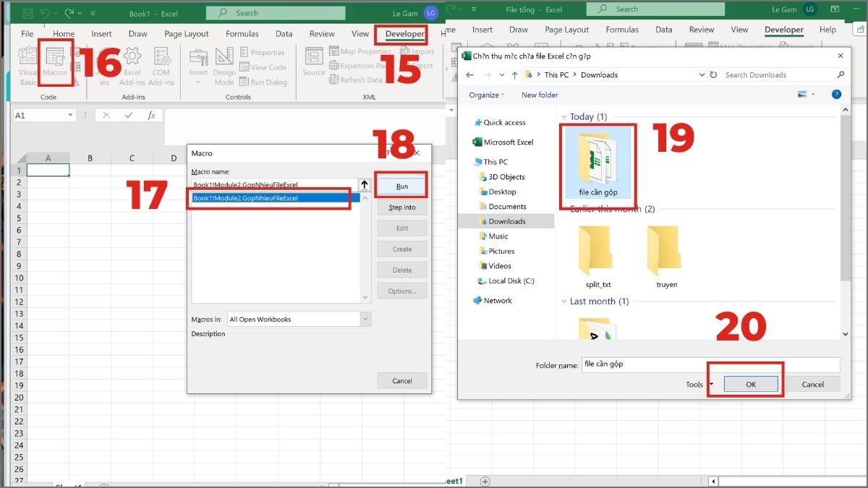The image size is (868, 488).
Task: Click the Properties control button
Action: pyautogui.click(x=262, y=53)
